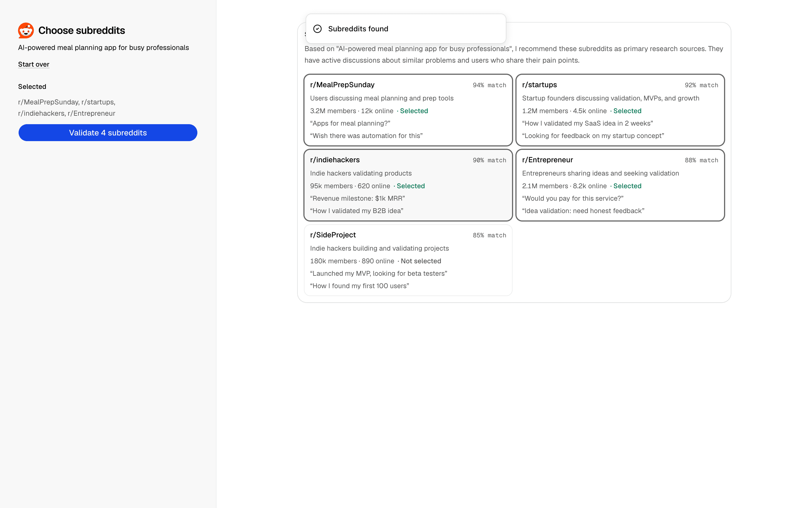Toggle the r/Entrepreneur card selection

tap(620, 185)
